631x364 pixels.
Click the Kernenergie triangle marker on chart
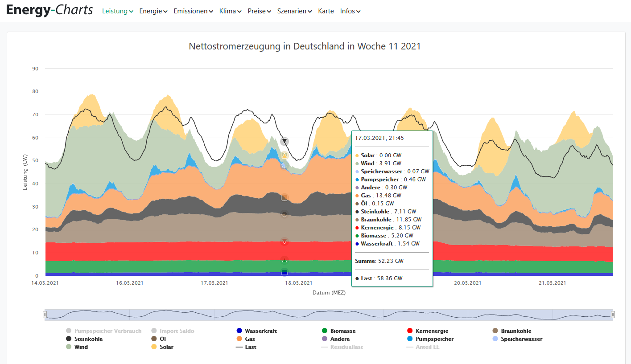[x=285, y=242]
